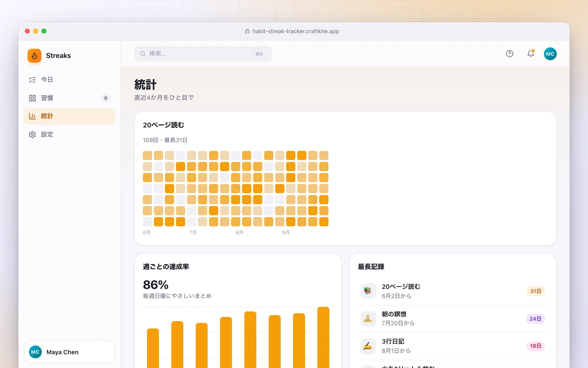Click the 習慣 count badge showing 6
This screenshot has width=588, height=368.
click(106, 98)
